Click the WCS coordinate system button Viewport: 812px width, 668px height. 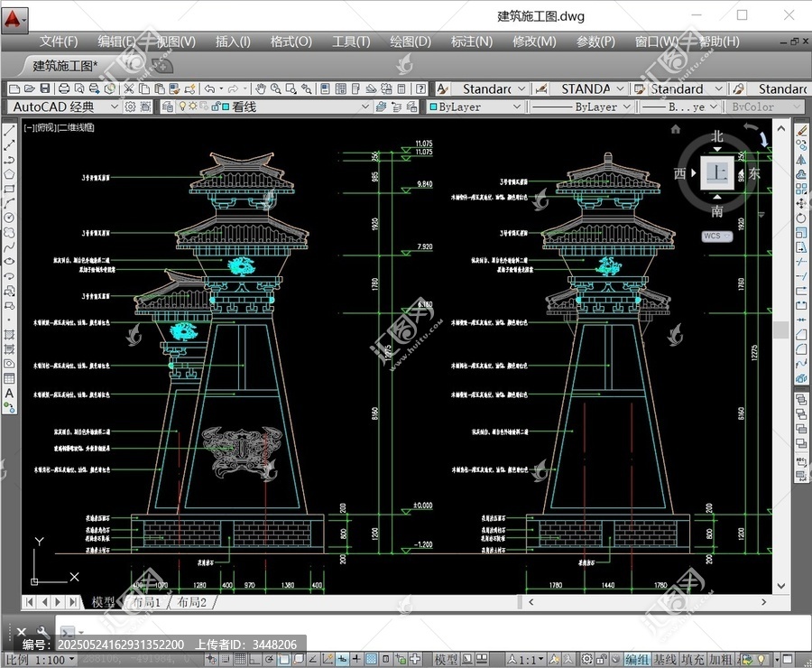pos(716,236)
